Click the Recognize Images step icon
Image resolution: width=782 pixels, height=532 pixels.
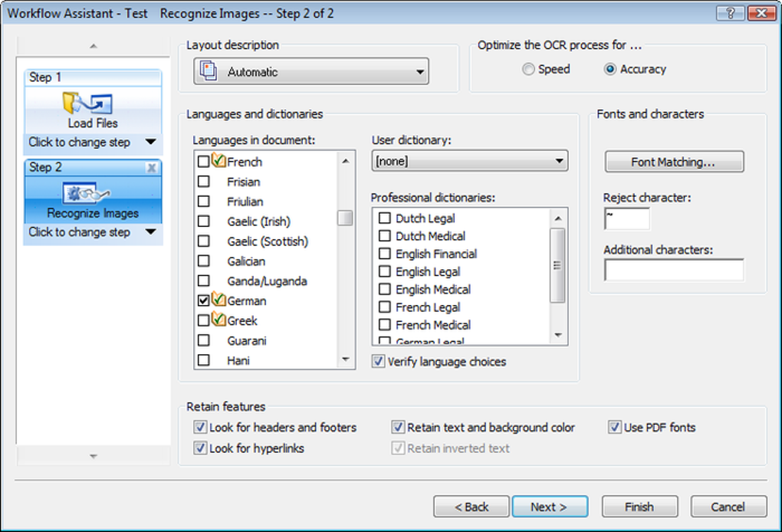[x=92, y=193]
